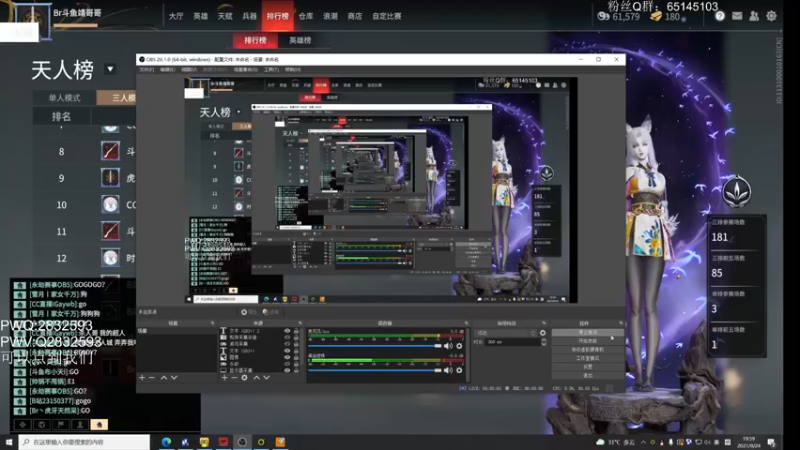The height and width of the screenshot is (450, 800).
Task: Switch to the 英雄榜 sub-tab
Action: [300, 40]
